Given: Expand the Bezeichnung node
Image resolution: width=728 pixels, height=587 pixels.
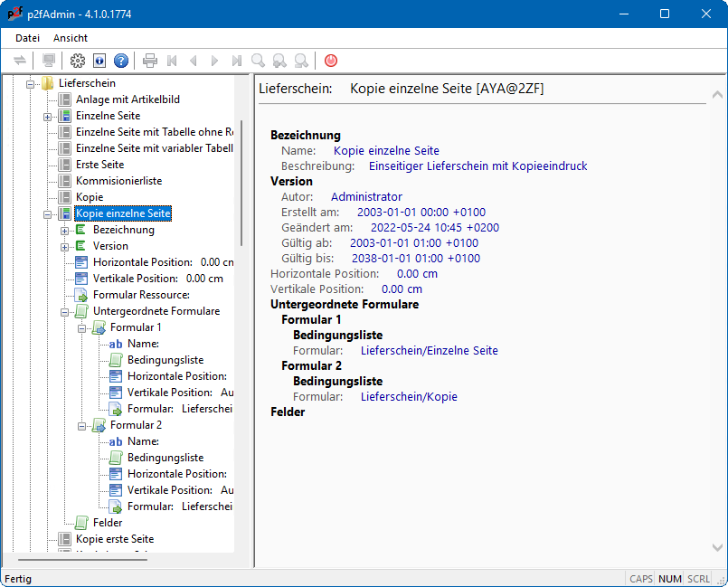Looking at the screenshot, I should pos(65,230).
